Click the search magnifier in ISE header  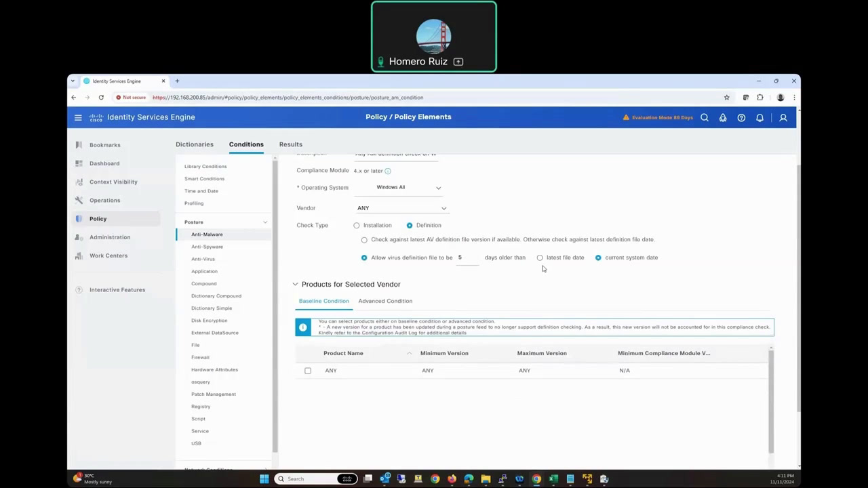(x=705, y=117)
